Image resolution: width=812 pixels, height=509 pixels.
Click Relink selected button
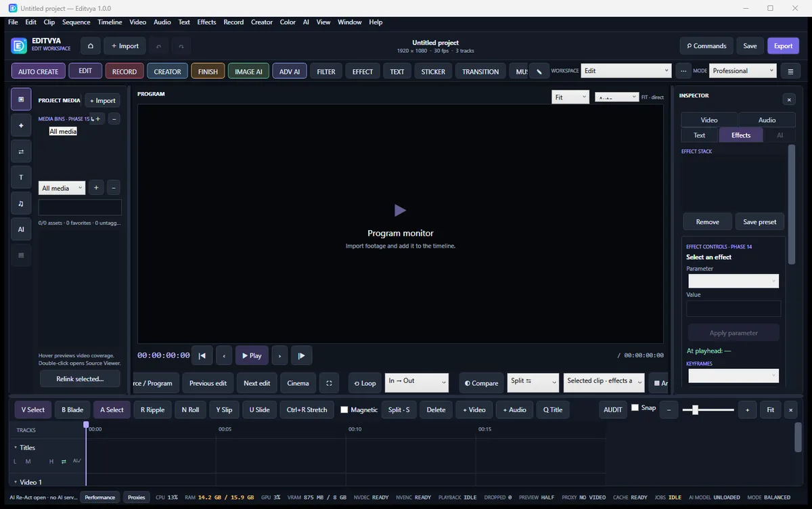click(x=80, y=379)
